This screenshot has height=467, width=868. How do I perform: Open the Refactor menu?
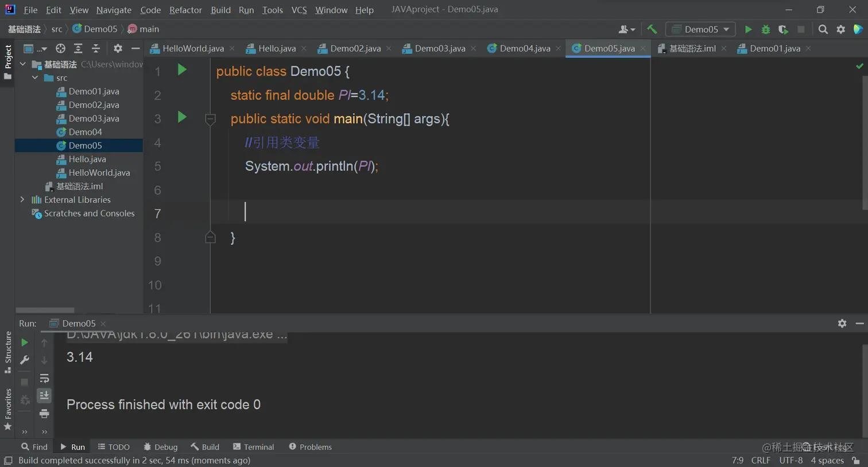point(185,10)
